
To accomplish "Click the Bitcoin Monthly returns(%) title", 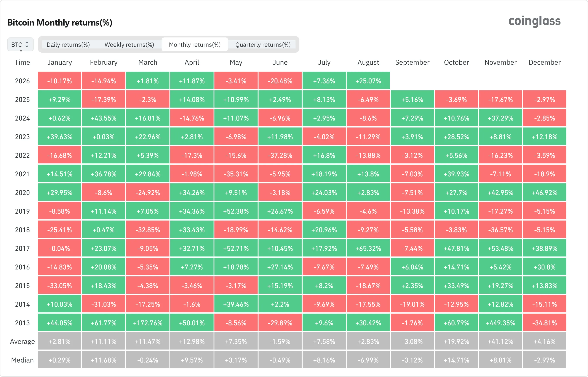I will coord(60,23).
